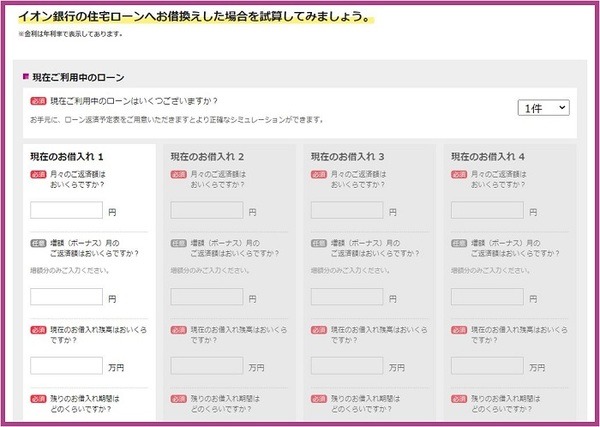The width and height of the screenshot is (600, 427).
Task: Click heading 現在のお借入れ 4
Action: point(488,156)
